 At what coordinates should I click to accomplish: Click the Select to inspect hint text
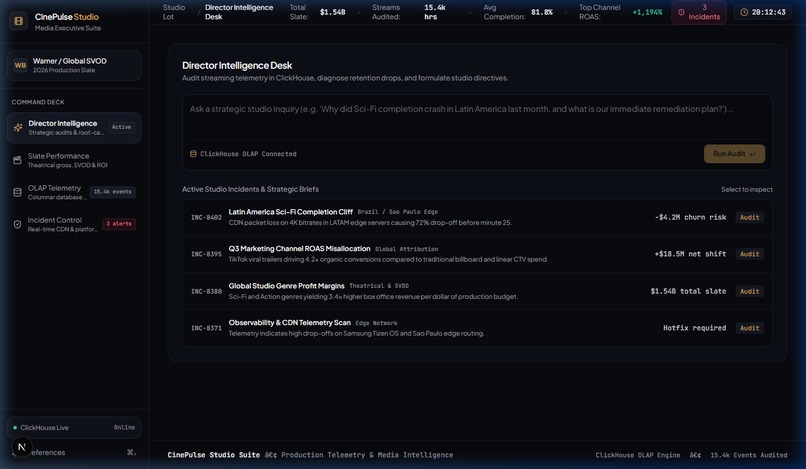746,189
